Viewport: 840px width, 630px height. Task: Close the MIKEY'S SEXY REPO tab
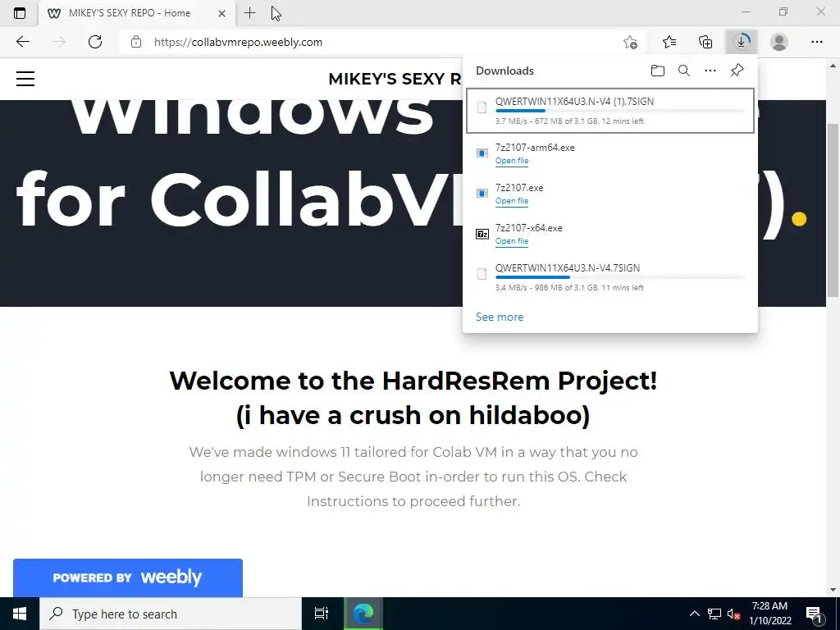point(221,13)
